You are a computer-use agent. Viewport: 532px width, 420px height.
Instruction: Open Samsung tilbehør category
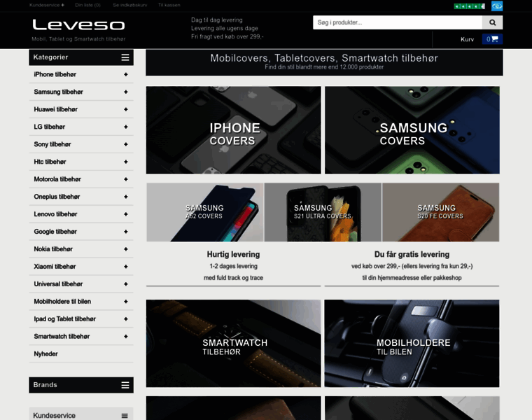(58, 92)
